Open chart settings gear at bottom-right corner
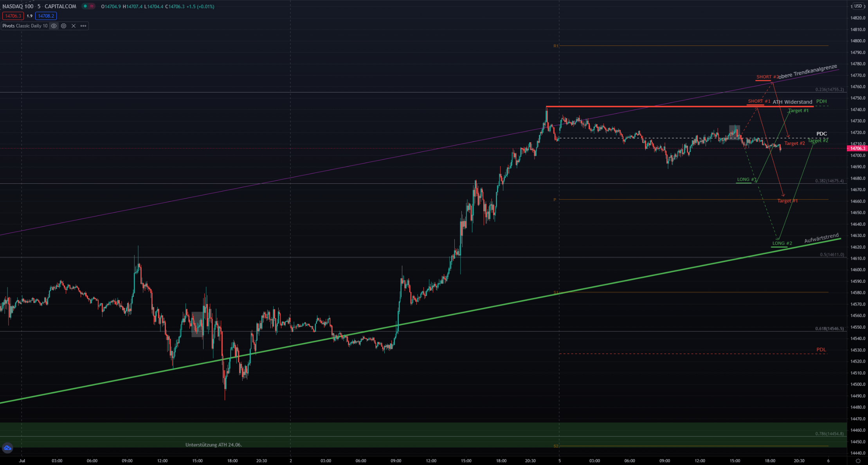This screenshot has height=465, width=868. pyautogui.click(x=858, y=461)
